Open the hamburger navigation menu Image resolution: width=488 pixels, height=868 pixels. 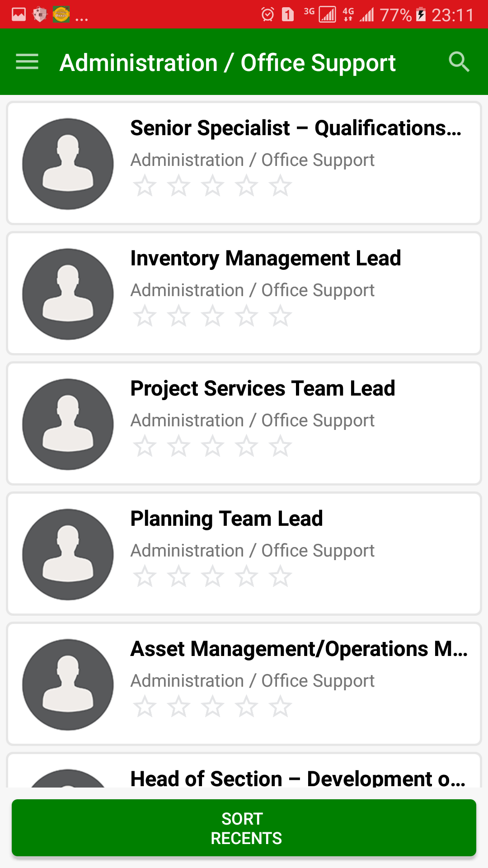pos(27,62)
